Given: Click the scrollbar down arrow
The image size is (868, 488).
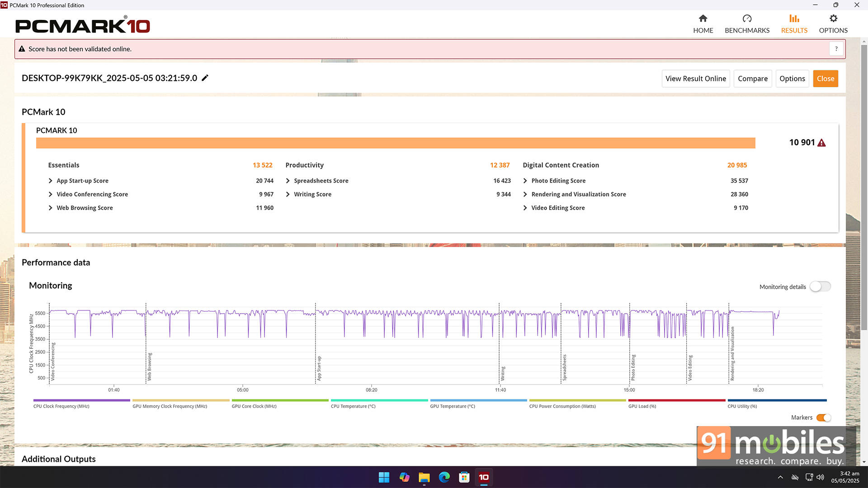Looking at the screenshot, I should 864,462.
